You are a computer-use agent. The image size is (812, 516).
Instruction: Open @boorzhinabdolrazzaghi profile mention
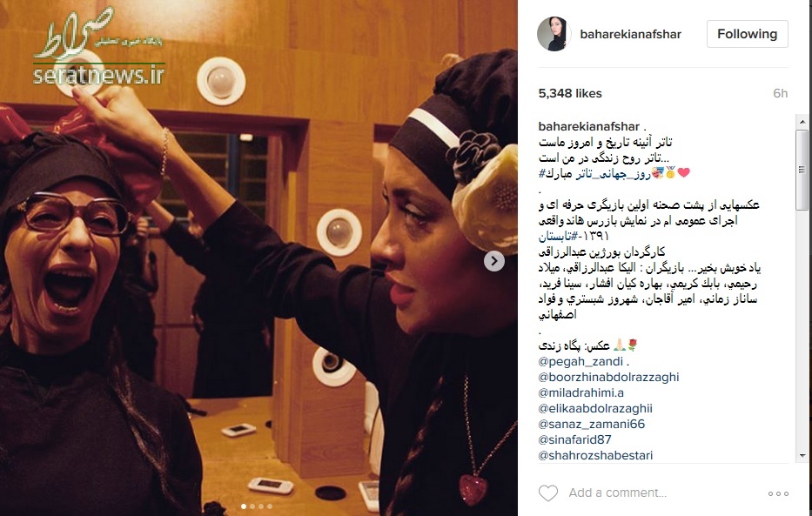[x=608, y=378]
